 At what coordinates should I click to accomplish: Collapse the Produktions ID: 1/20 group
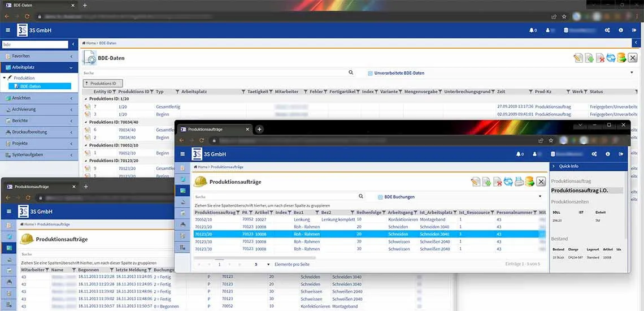pos(86,99)
